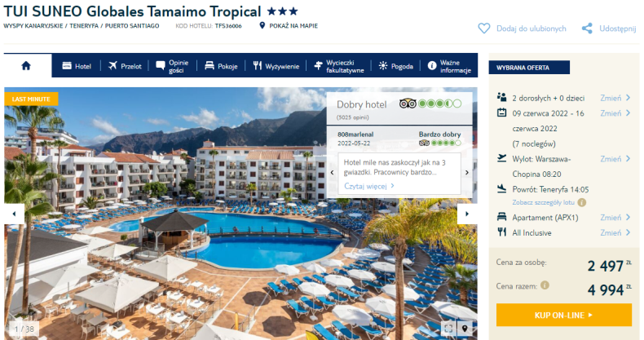Go to next guest review arrow
644x340 pixels.
pos(467,173)
